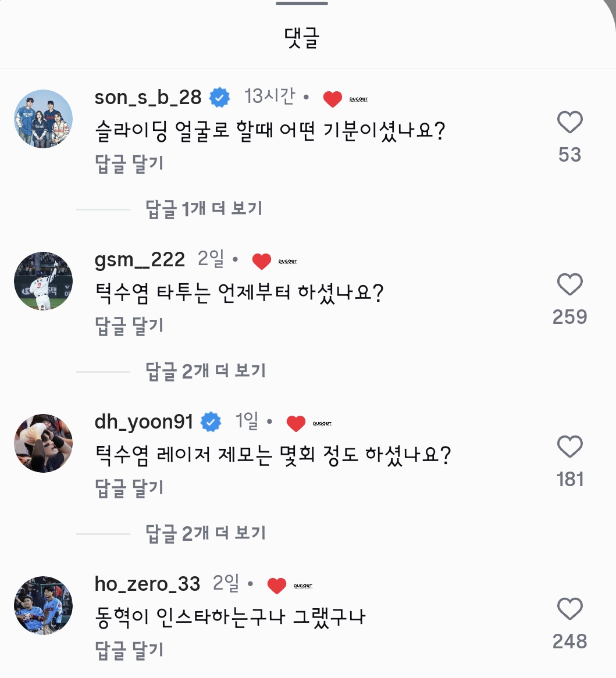Like the comment by son_s_b_28
Screen dimensions: 616x678
click(569, 123)
